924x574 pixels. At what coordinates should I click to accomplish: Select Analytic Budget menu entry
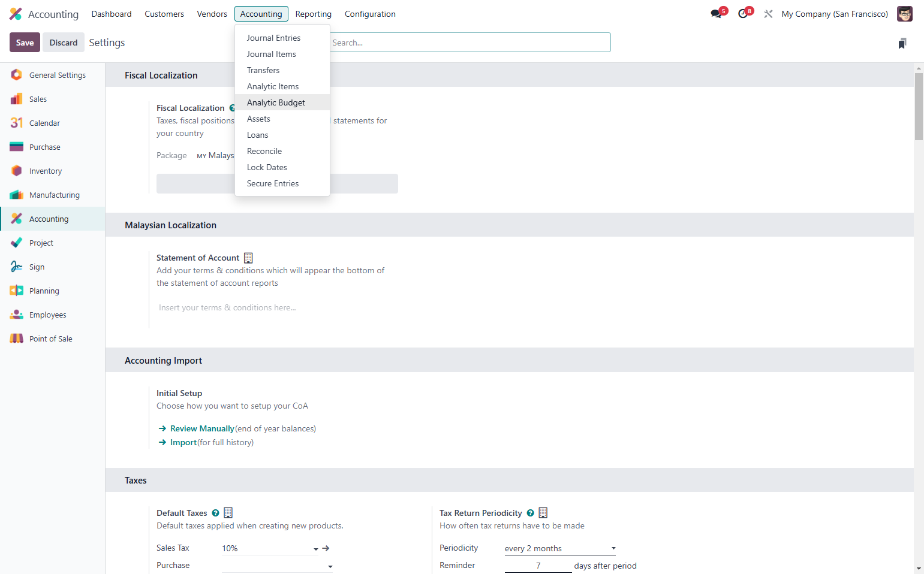point(282,102)
